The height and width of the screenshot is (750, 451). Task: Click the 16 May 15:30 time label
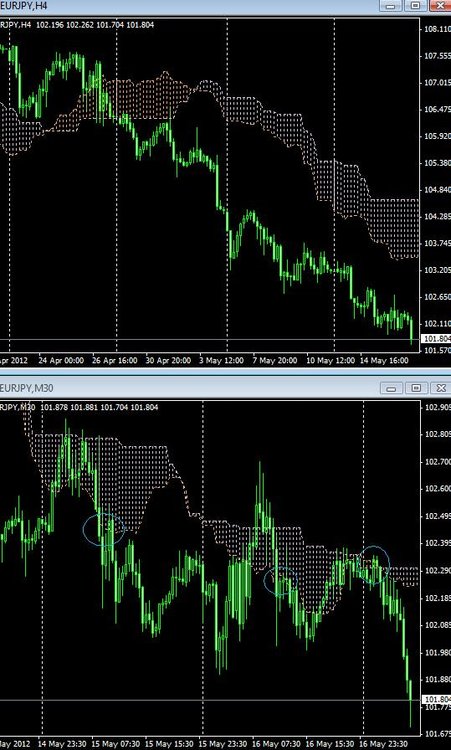tap(330, 744)
